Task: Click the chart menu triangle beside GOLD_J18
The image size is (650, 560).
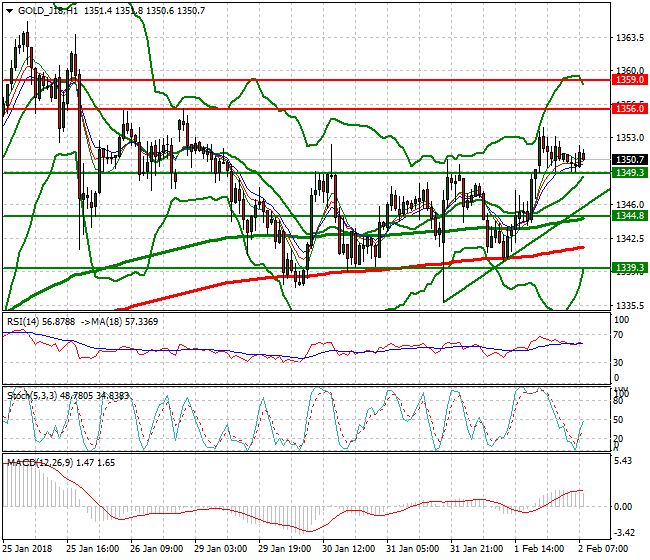Action: (9, 11)
